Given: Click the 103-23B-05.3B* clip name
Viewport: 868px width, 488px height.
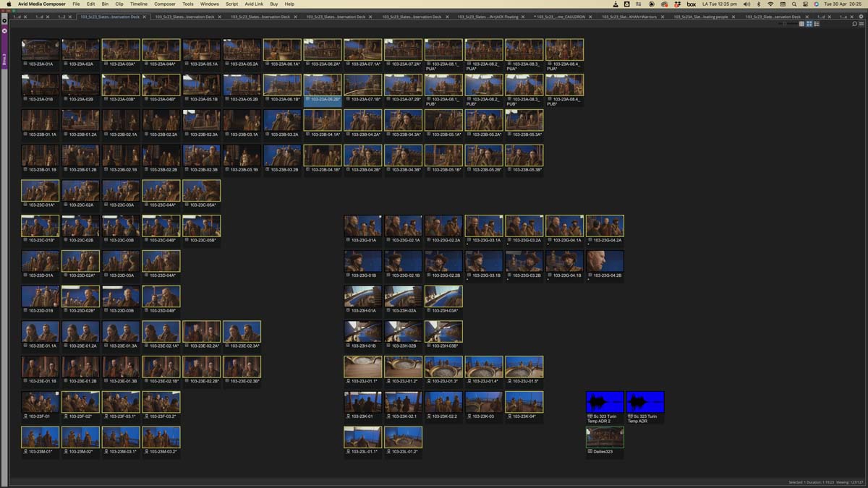Looking at the screenshot, I should (x=527, y=170).
